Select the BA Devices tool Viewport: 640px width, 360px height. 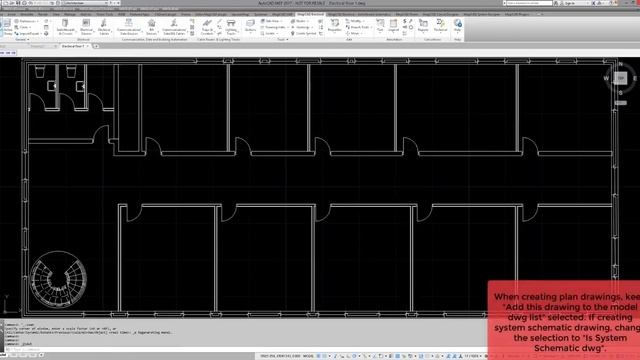[x=151, y=27]
